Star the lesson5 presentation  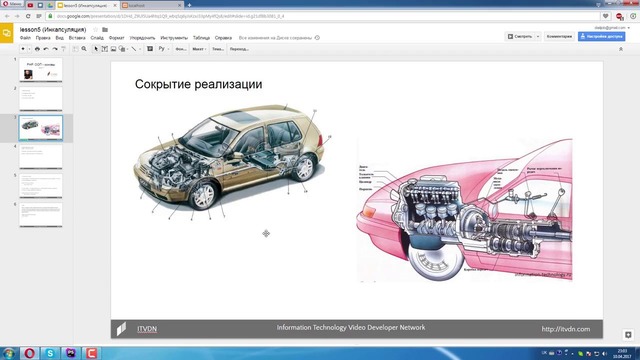96,29
